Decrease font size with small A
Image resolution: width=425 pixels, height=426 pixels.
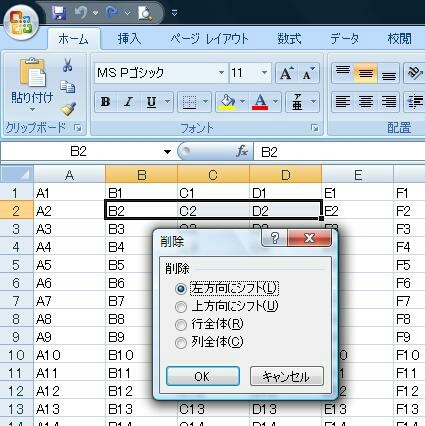(308, 73)
